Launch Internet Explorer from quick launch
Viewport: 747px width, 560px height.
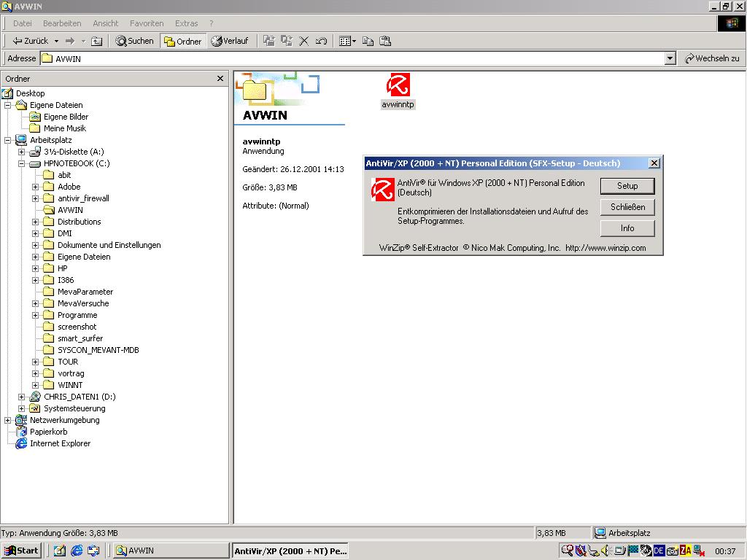tap(77, 551)
